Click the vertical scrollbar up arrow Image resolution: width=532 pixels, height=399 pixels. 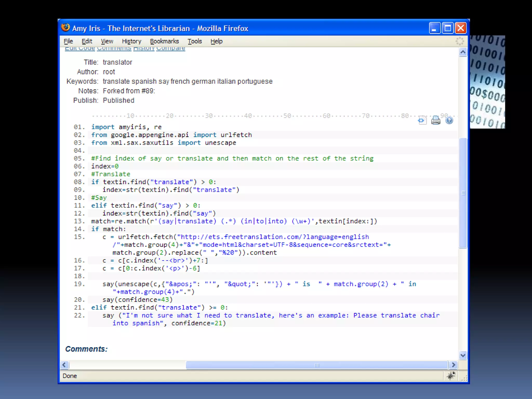pyautogui.click(x=463, y=52)
